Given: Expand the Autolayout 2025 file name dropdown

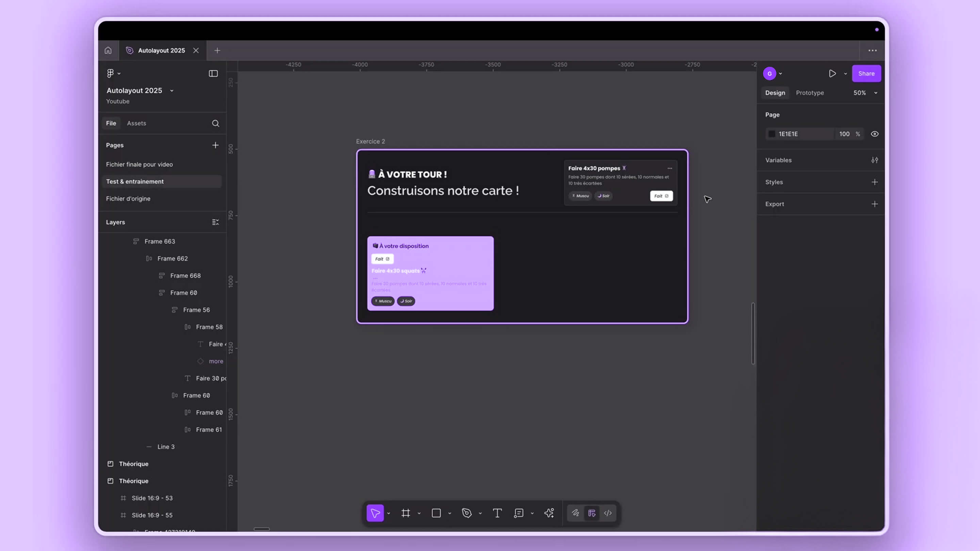Looking at the screenshot, I should pos(171,90).
